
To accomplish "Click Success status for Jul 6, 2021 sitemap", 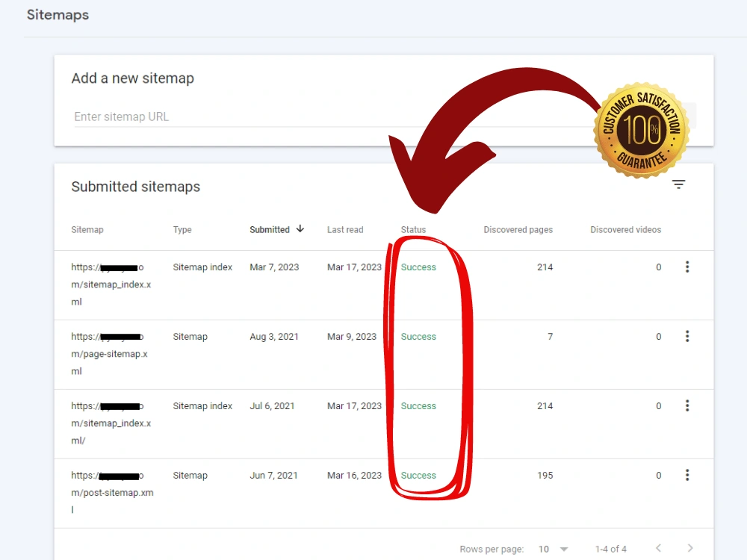I will coord(418,406).
